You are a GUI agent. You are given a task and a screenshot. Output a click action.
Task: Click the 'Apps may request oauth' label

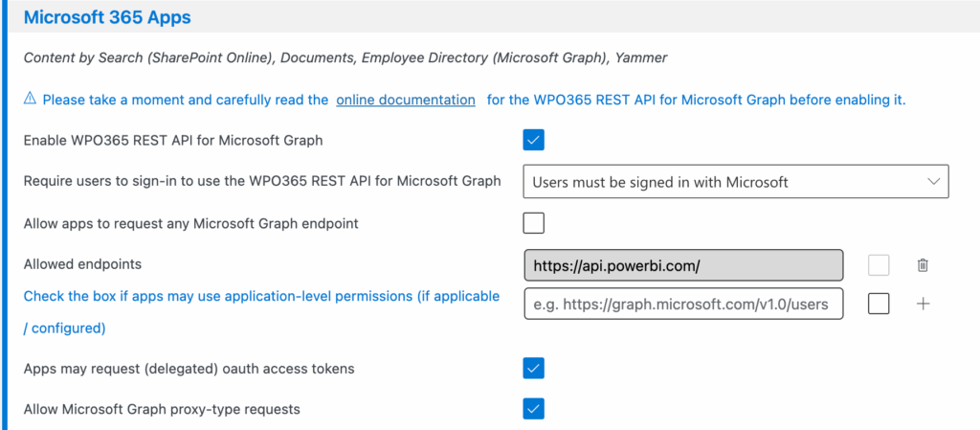pyautogui.click(x=189, y=368)
